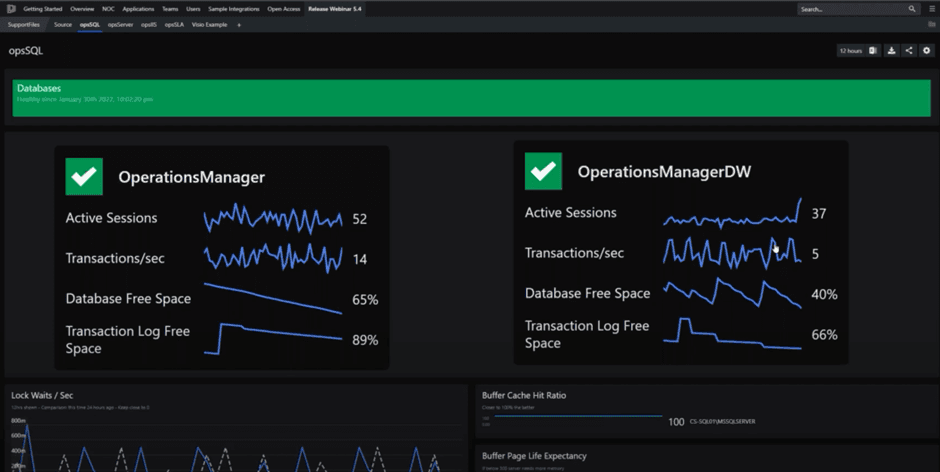Select Release Webinar 5.4 menu item

click(x=335, y=9)
